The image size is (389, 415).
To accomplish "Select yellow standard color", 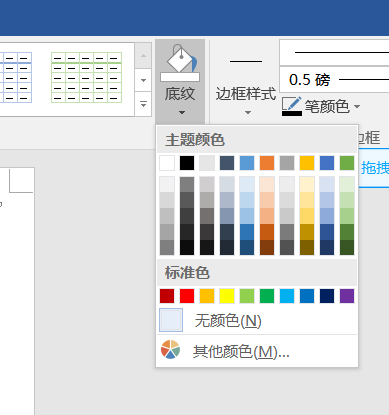I will click(227, 296).
